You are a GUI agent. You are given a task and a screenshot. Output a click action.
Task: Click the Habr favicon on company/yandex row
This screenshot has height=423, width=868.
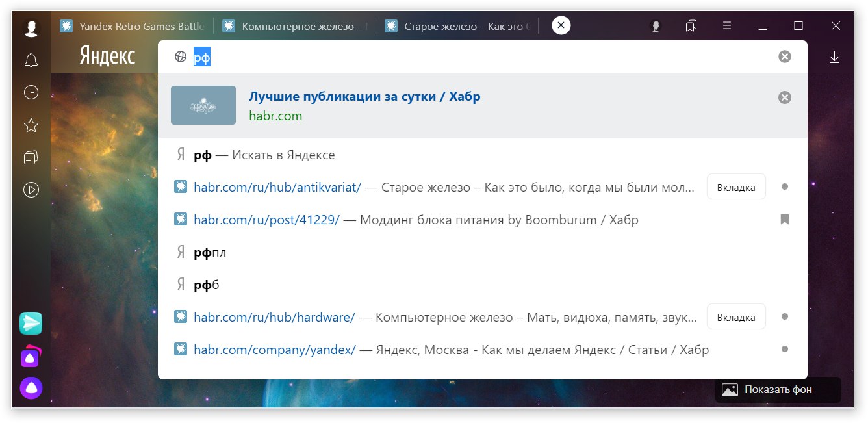click(x=181, y=350)
